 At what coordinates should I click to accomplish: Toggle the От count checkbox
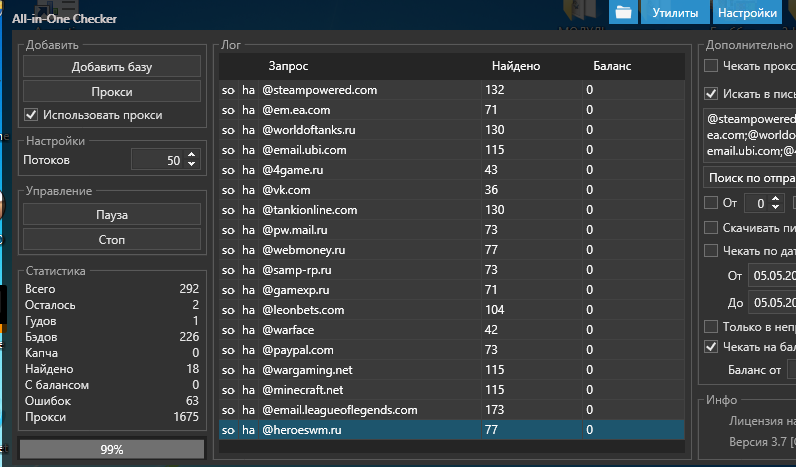coord(711,203)
